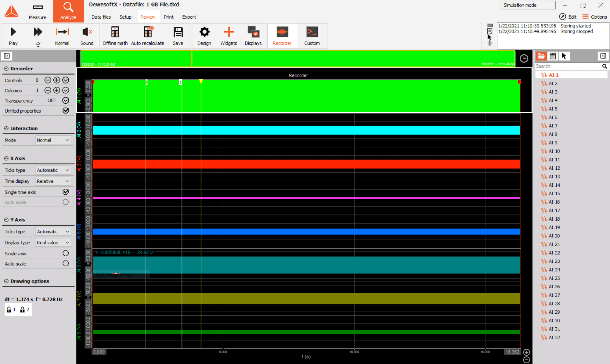Select AI 12 in channel list
610x364 pixels.
pyautogui.click(x=554, y=168)
